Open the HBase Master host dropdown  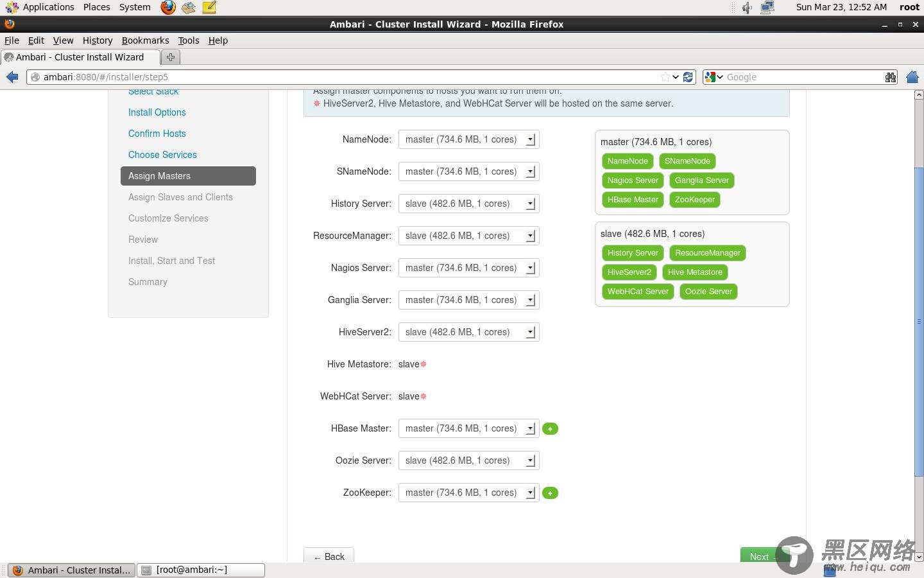[x=468, y=428]
